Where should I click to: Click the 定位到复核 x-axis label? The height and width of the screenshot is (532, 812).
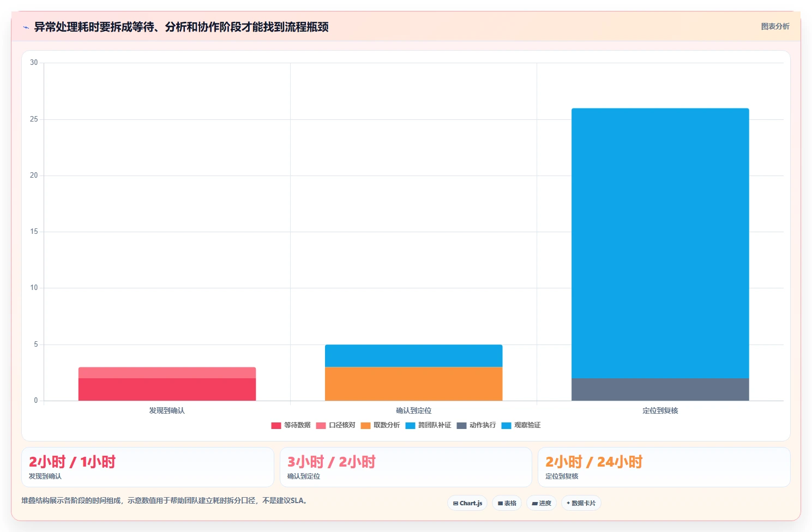(660, 410)
